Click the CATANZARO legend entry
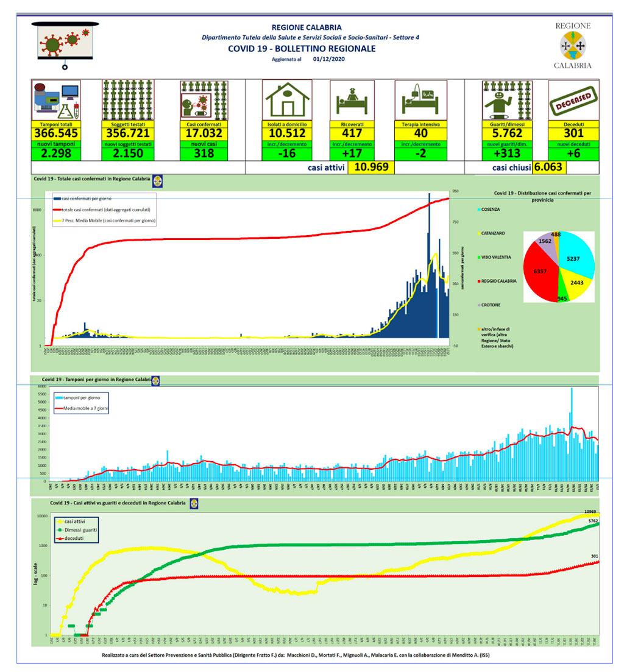Image resolution: width=624 pixels, height=672 pixels. (x=492, y=233)
